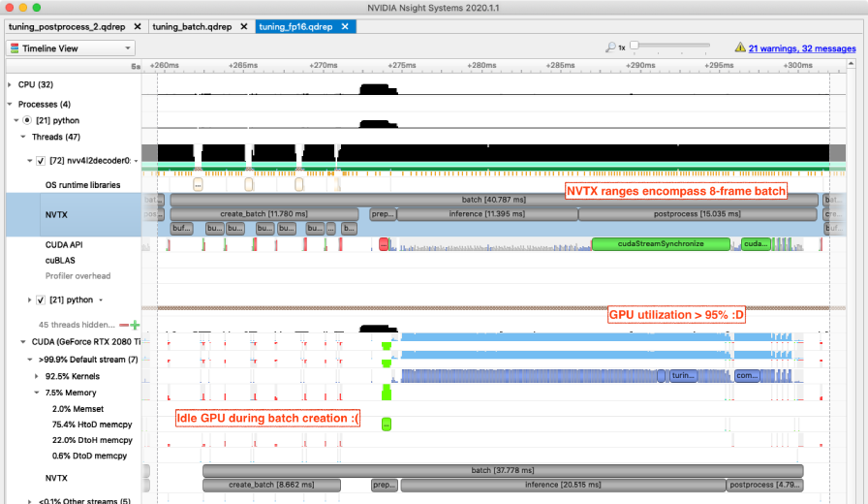Select the postprocess [4.79...] GPU range
The width and height of the screenshot is (868, 504).
tap(764, 485)
